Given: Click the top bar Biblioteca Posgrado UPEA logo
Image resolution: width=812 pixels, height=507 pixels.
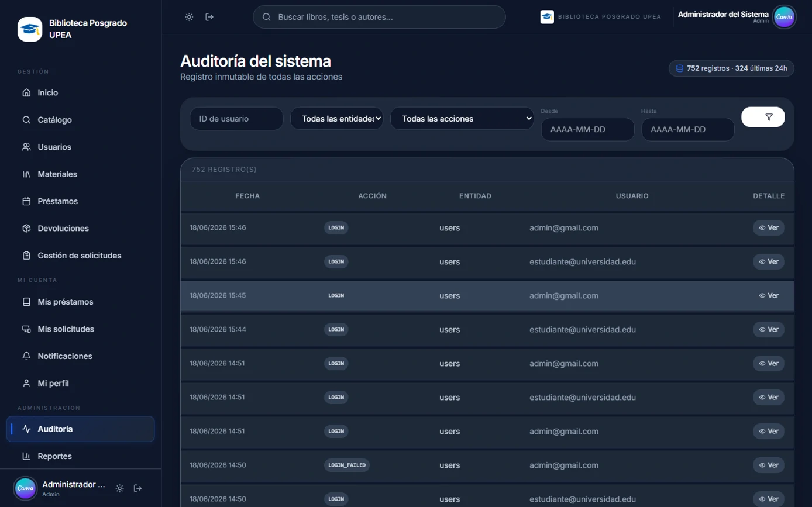Looking at the screenshot, I should point(547,17).
